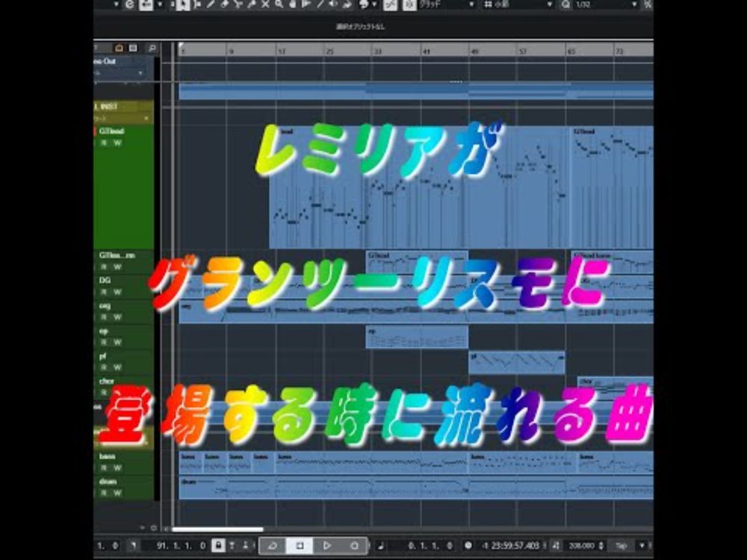Click the Quantize Q icon

click(565, 4)
